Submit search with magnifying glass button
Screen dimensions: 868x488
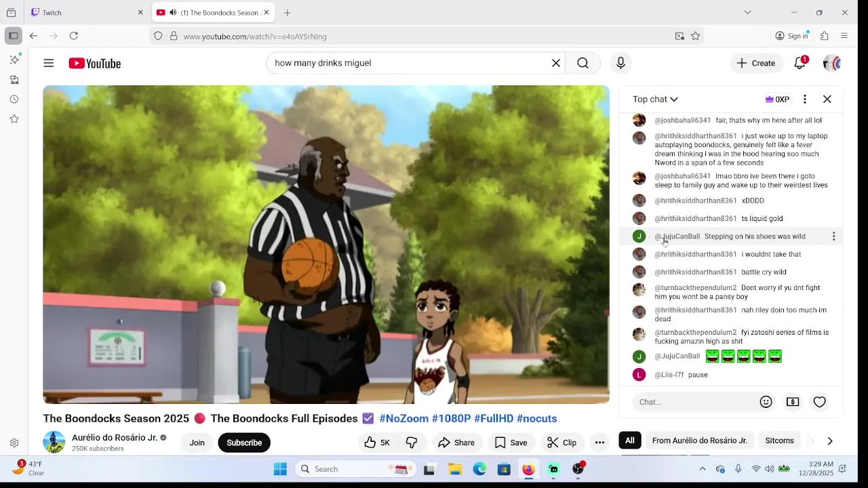pos(583,63)
